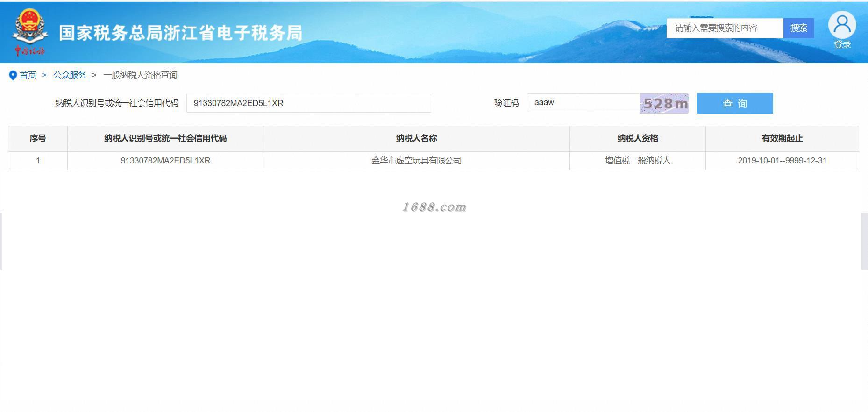
Task: Select the 金华市虚空玩具有限公司 name cell
Action: [x=416, y=161]
